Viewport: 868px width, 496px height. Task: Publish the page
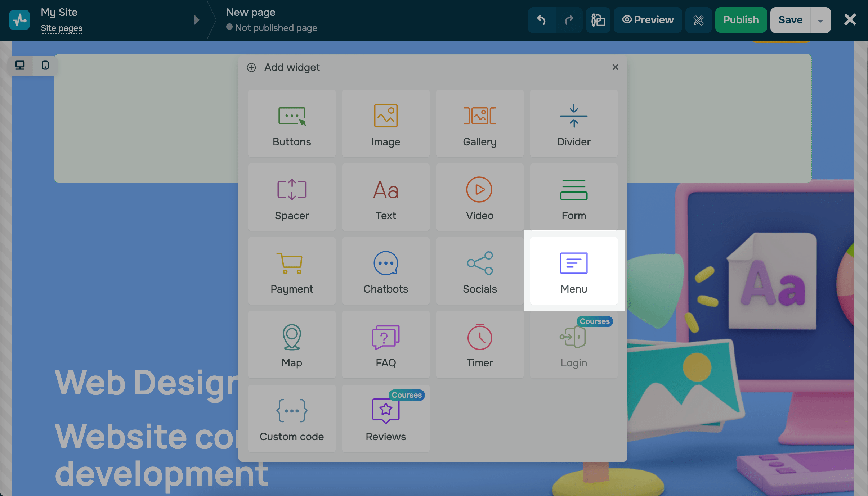[x=741, y=20]
